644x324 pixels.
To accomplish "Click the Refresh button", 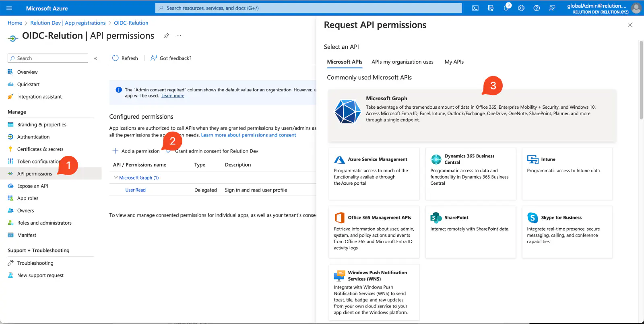I will tap(125, 58).
